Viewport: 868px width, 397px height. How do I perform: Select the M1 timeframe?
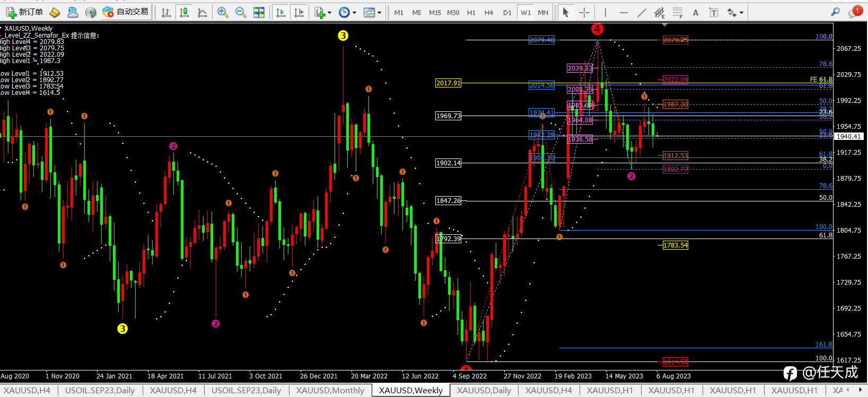click(x=399, y=12)
